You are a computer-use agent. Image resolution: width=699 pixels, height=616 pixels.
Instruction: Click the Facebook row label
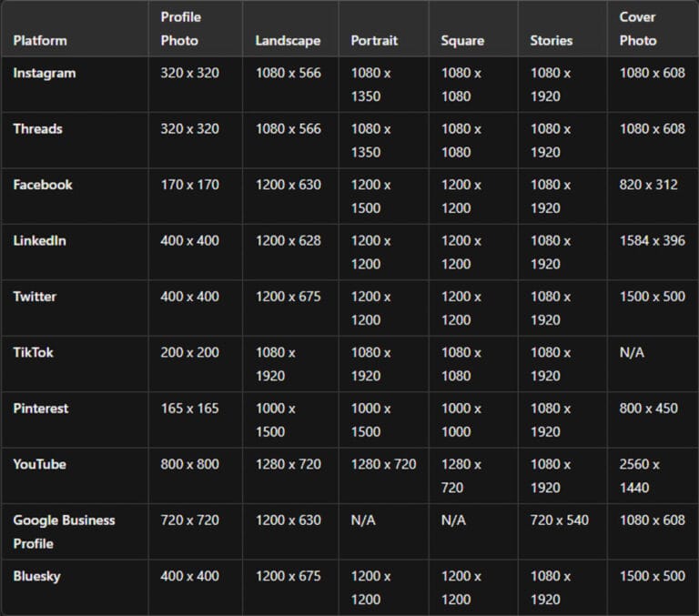click(x=43, y=185)
